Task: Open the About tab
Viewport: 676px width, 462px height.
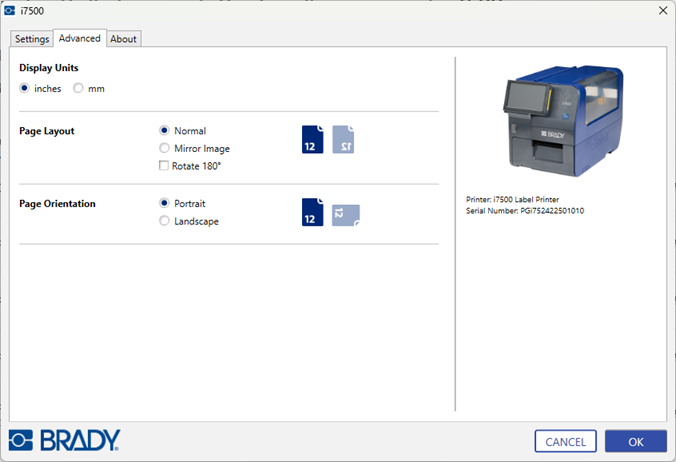Action: pyautogui.click(x=123, y=39)
